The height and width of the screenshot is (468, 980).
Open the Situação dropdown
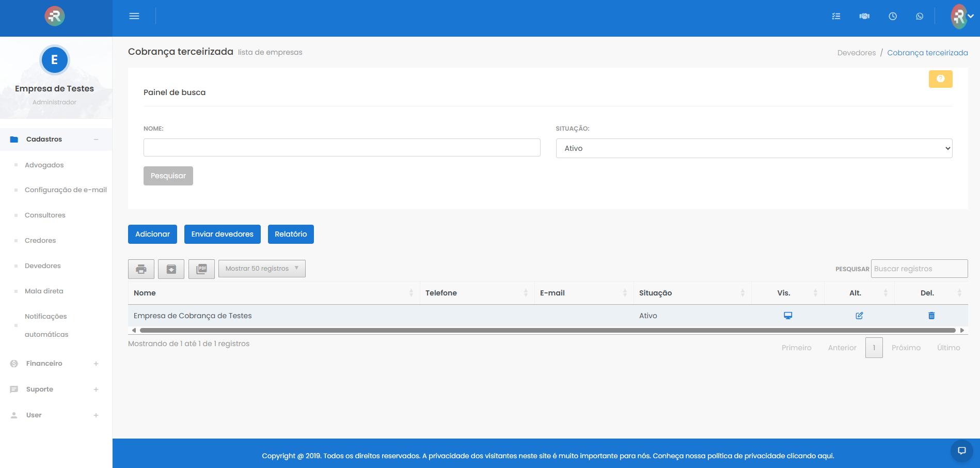coord(754,148)
